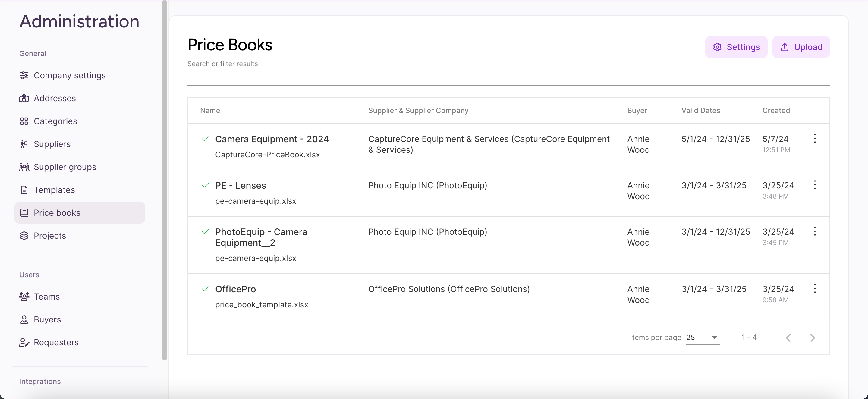Open actions menu for OfficePro row
868x399 pixels.
click(815, 288)
